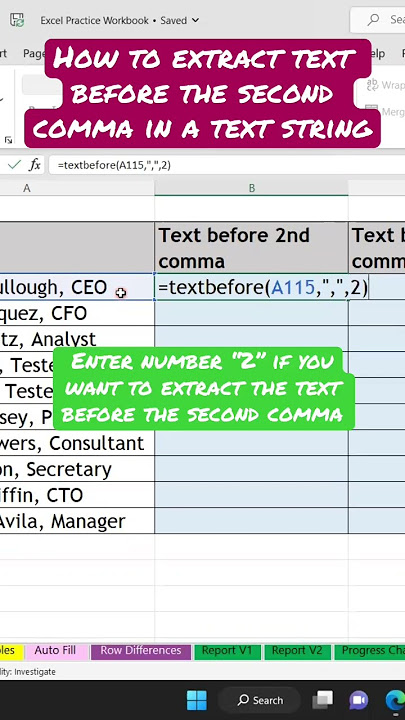The width and height of the screenshot is (405, 720).
Task: Switch to the Auto Fill sheet tab
Action: (x=55, y=651)
